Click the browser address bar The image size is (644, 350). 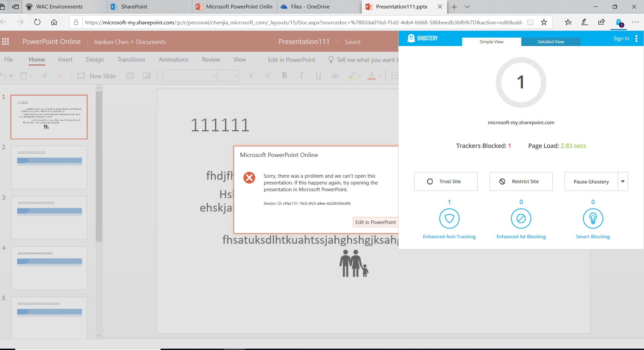click(x=303, y=22)
